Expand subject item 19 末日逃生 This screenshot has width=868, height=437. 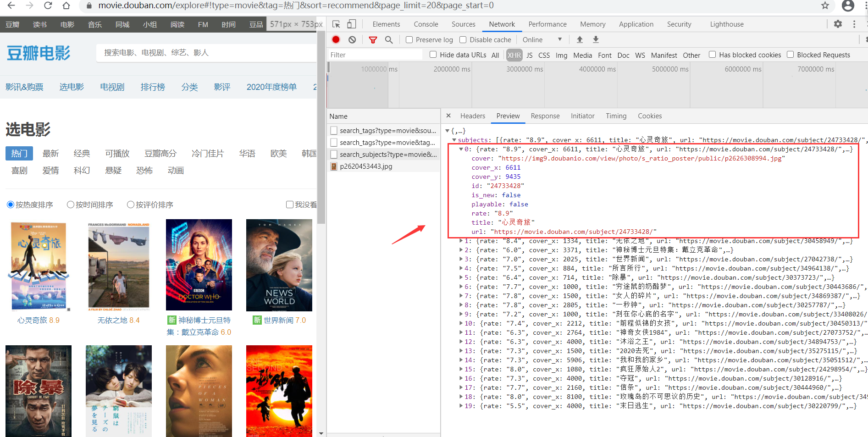(x=461, y=406)
